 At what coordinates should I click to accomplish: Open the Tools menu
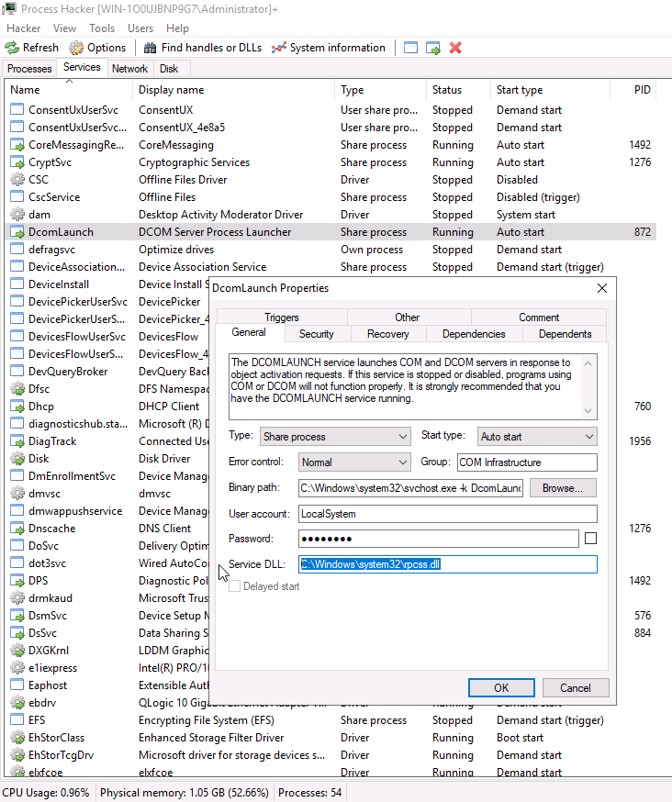102,28
